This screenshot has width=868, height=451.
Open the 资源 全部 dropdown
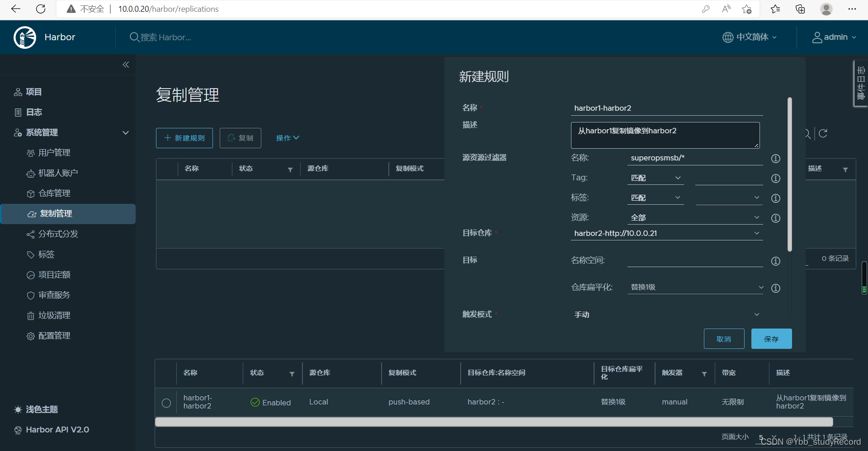point(695,218)
